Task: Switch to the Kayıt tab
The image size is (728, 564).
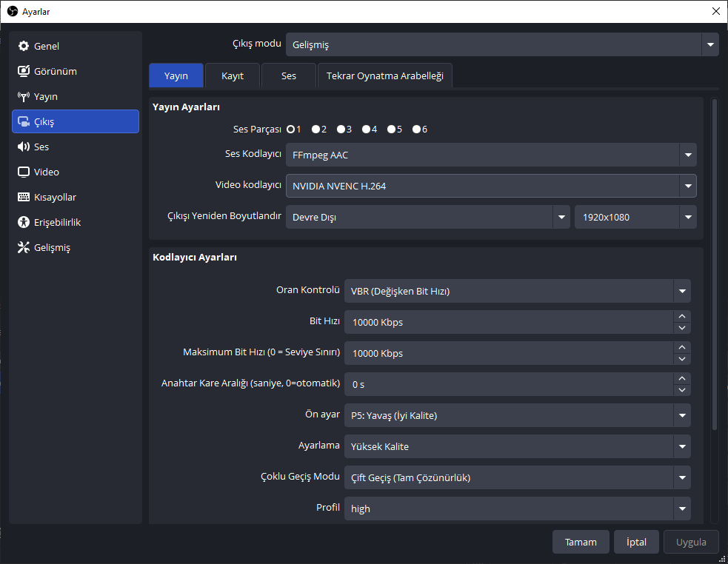Action: 233,75
